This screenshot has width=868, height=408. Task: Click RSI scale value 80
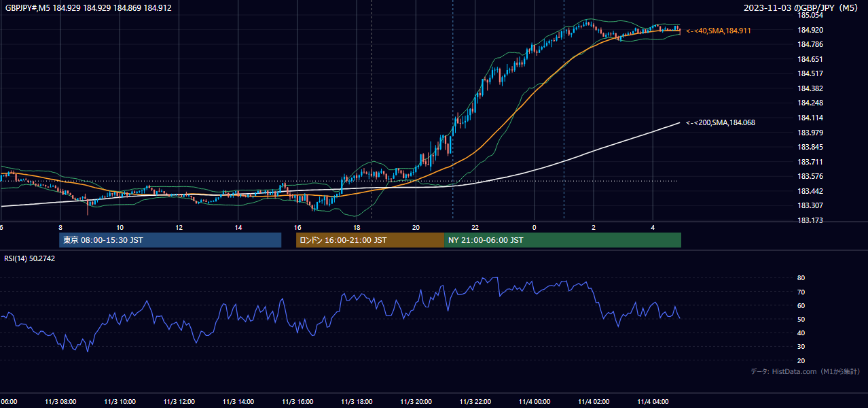pos(801,278)
